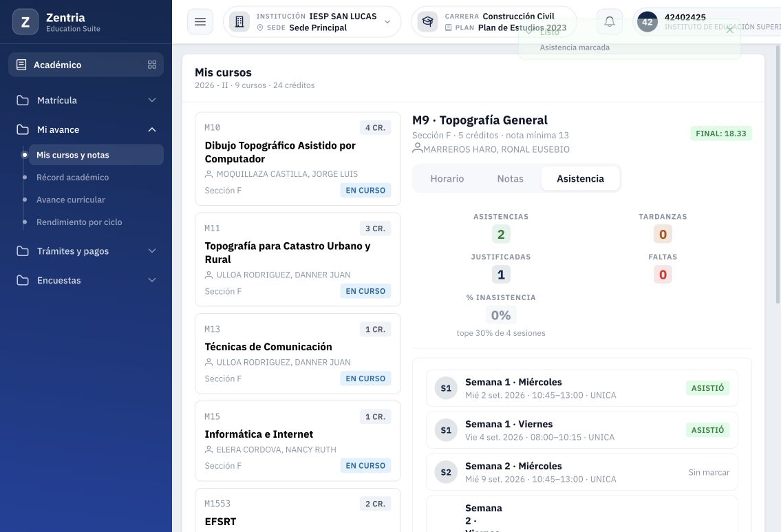Click the page vertical scrollbar
Viewport: 781px width, 532px height.
[x=778, y=174]
